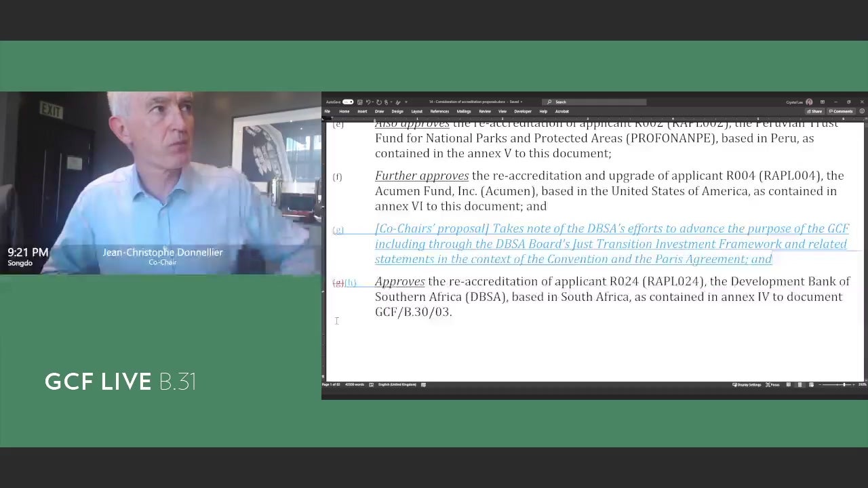The height and width of the screenshot is (488, 868).
Task: Toggle the AutoSave switch
Action: pyautogui.click(x=348, y=102)
